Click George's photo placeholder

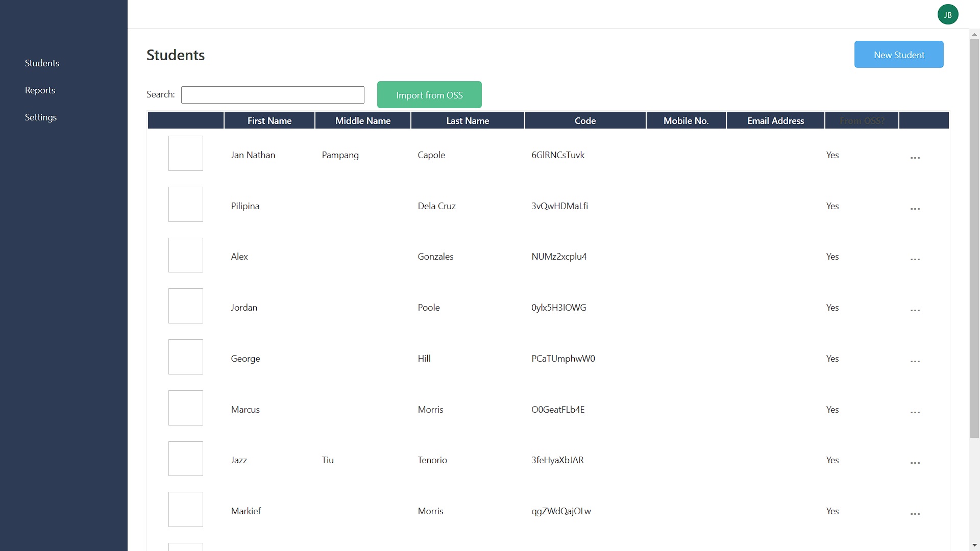click(x=186, y=357)
